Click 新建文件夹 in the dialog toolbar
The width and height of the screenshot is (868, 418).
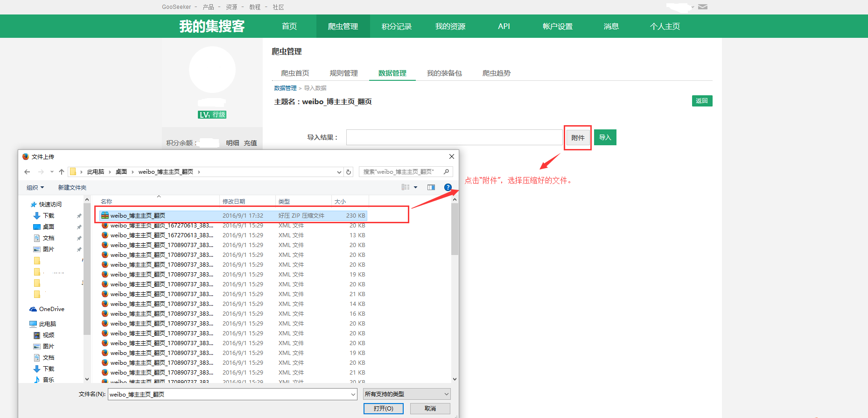[72, 187]
